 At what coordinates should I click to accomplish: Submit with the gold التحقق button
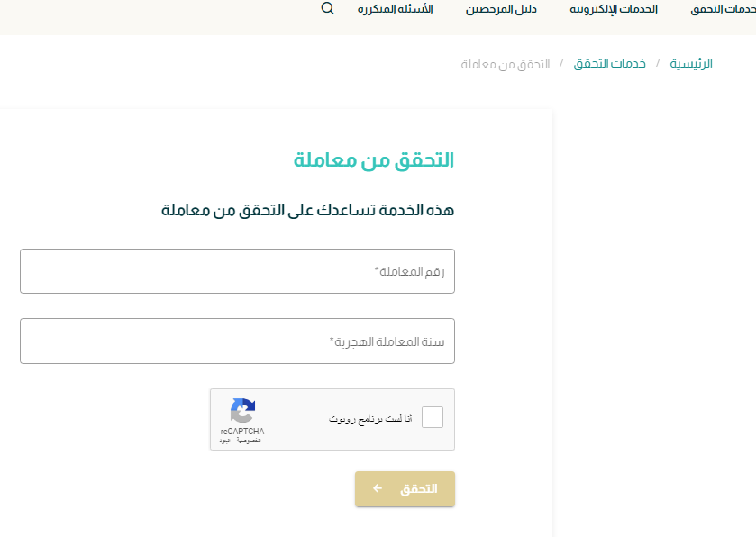coord(405,488)
